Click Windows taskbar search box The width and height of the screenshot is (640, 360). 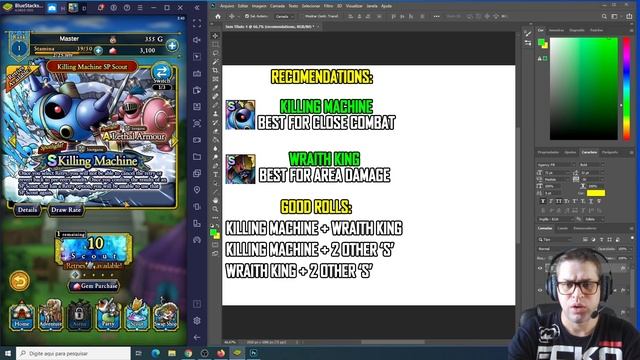tap(74, 353)
